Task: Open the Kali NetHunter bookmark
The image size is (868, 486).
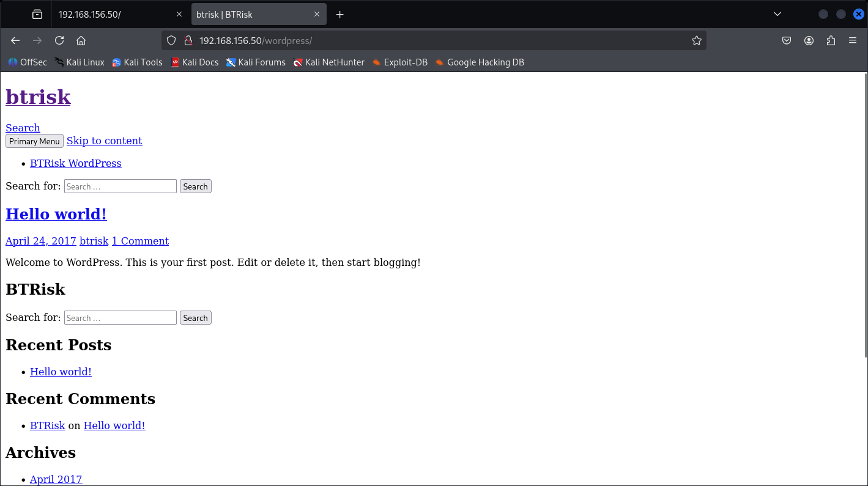Action: coord(328,62)
